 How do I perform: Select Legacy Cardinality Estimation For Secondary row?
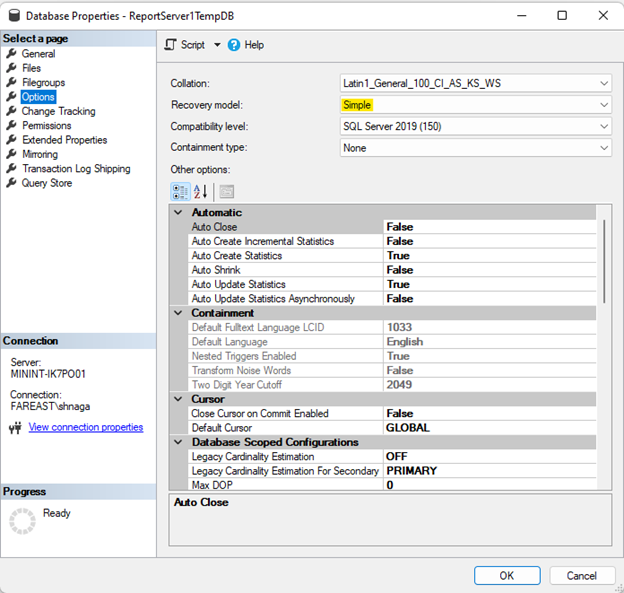point(392,470)
